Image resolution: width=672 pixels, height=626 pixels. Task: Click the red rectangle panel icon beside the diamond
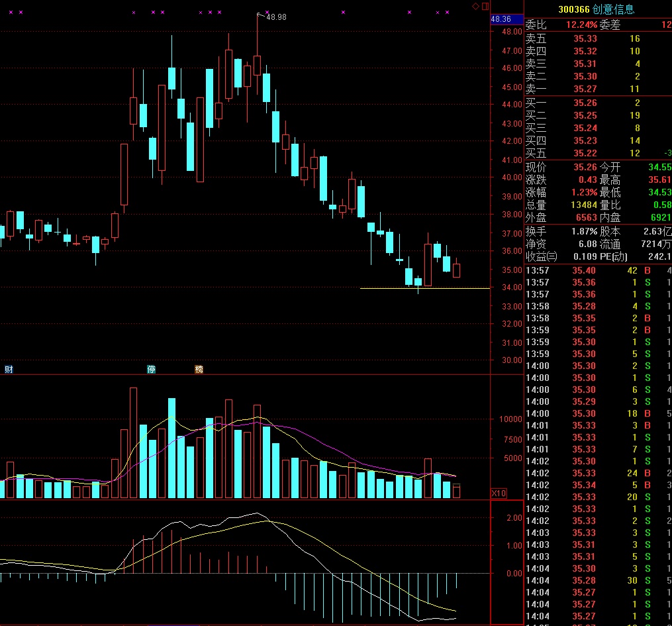[485, 6]
